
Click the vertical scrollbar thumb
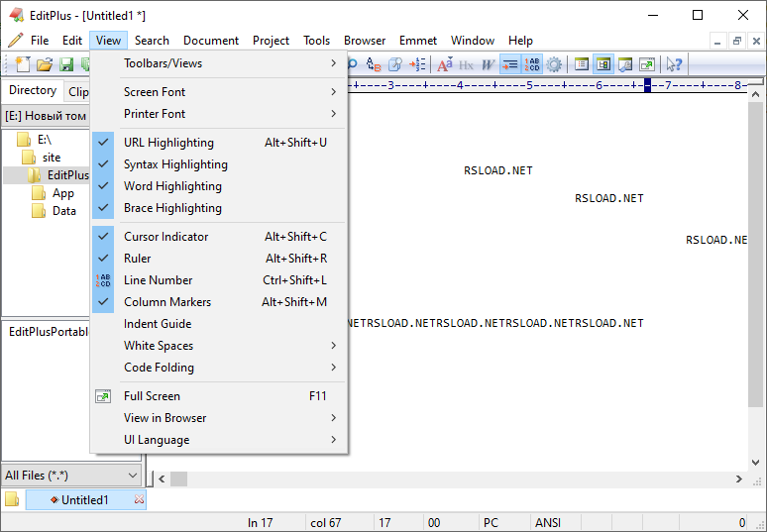pyautogui.click(x=755, y=255)
